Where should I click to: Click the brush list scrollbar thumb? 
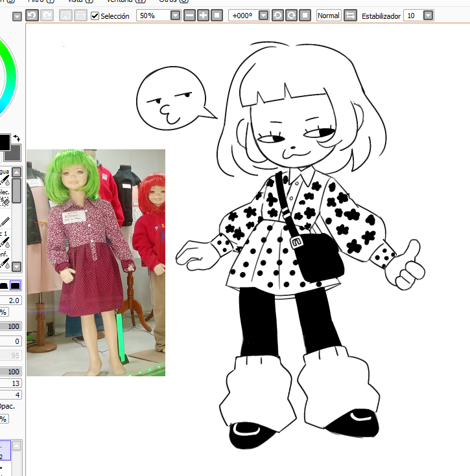[16, 190]
